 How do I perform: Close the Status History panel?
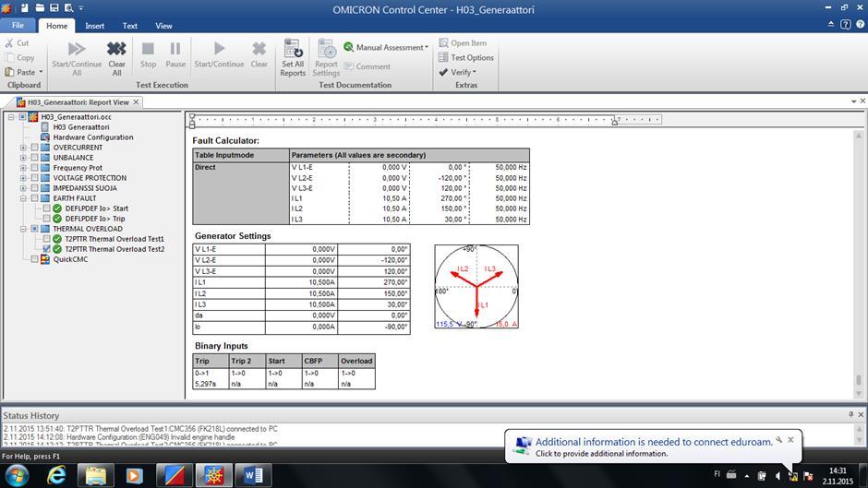click(x=861, y=414)
